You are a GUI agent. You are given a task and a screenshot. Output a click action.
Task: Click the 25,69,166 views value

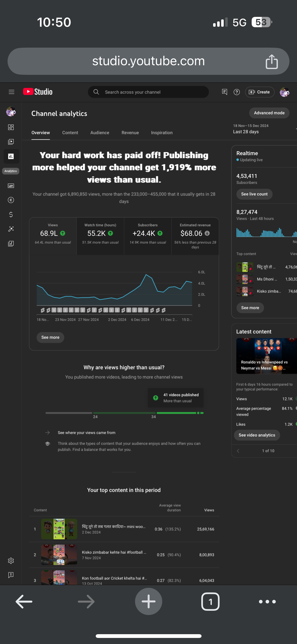point(206,529)
